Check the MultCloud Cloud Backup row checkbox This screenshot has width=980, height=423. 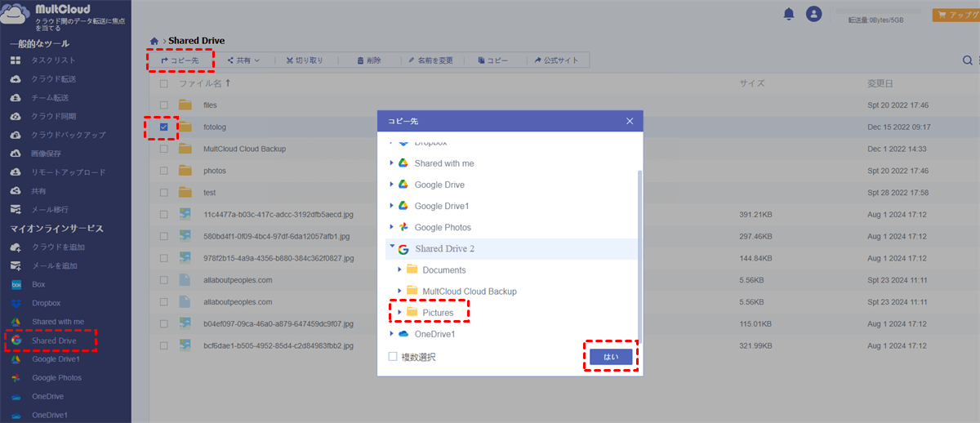[x=164, y=149]
